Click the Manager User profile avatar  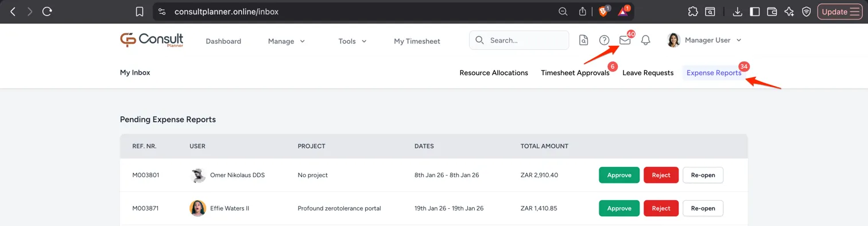click(x=673, y=40)
